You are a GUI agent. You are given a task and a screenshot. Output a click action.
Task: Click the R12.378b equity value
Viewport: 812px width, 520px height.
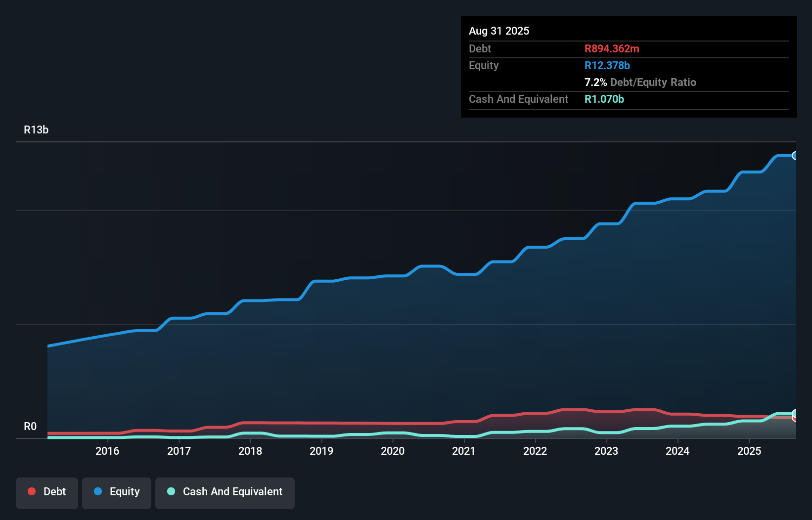(607, 66)
